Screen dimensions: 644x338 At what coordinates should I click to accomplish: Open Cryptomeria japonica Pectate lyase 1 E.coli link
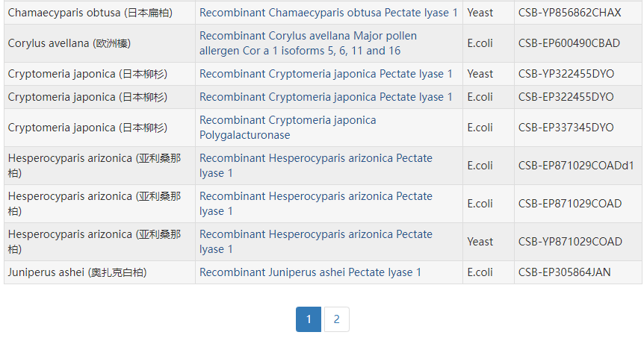click(326, 97)
